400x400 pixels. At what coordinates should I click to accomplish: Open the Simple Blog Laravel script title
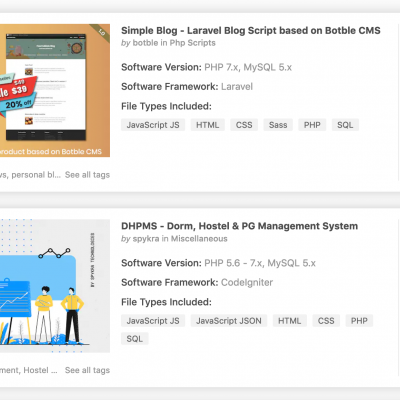click(x=251, y=31)
